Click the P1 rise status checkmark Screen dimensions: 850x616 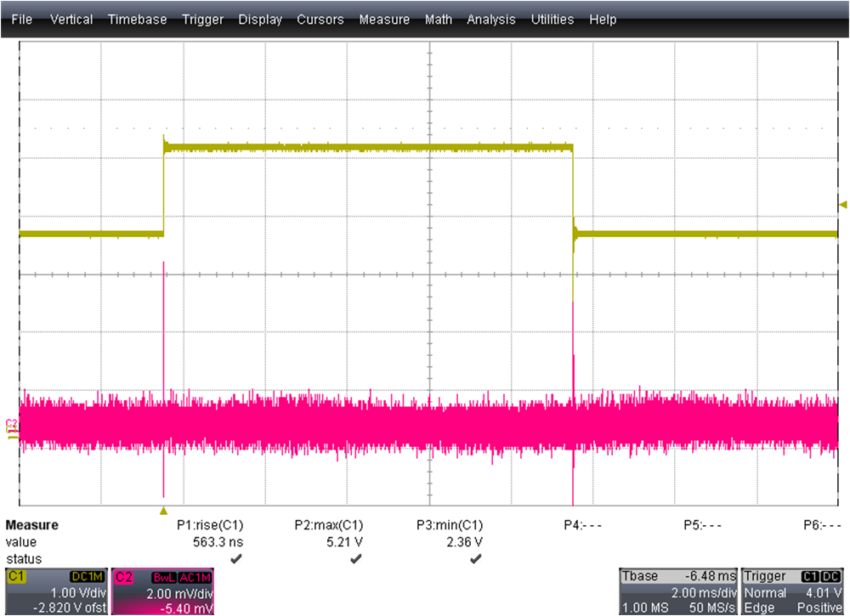[x=235, y=559]
